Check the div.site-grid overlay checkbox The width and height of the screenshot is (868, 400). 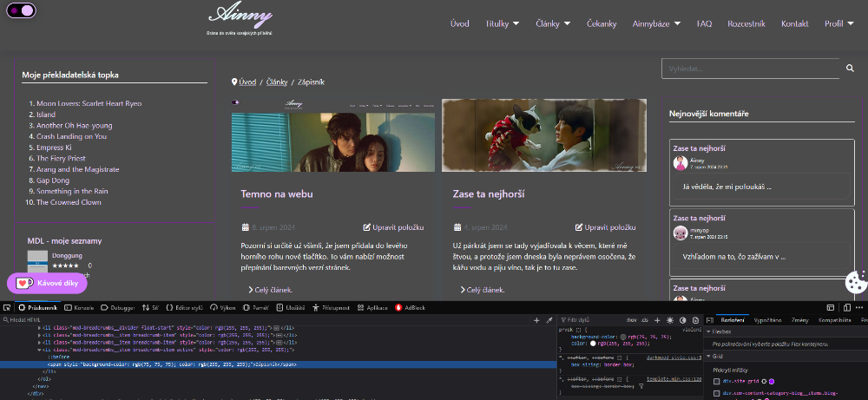pyautogui.click(x=716, y=381)
